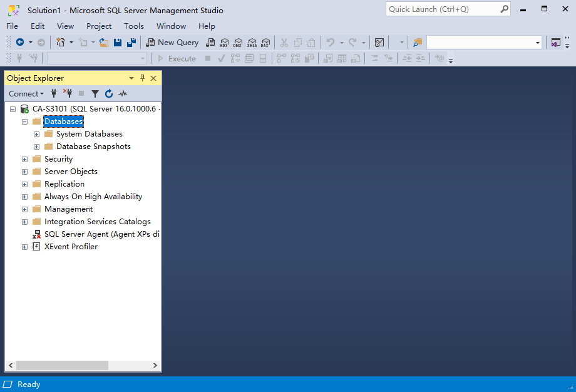
Task: Click the MDX query icon
Action: click(224, 43)
